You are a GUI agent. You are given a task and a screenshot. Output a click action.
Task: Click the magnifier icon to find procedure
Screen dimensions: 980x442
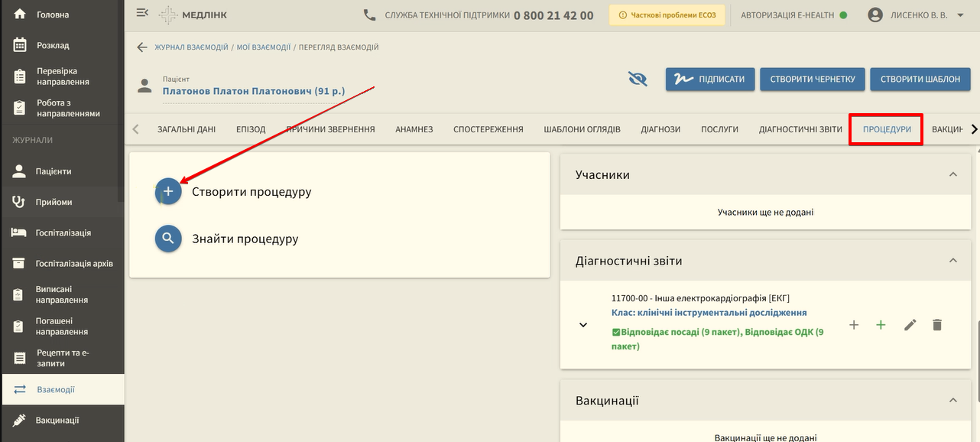pyautogui.click(x=168, y=239)
